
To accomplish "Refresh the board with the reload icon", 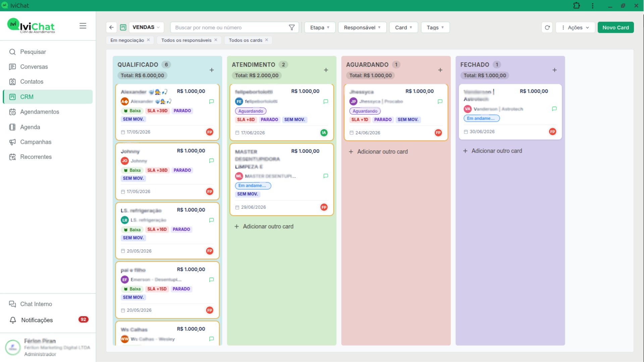I will (x=547, y=27).
